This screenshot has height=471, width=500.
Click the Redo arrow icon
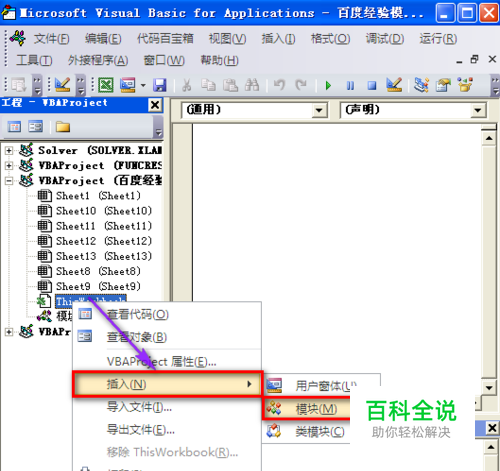(x=301, y=85)
